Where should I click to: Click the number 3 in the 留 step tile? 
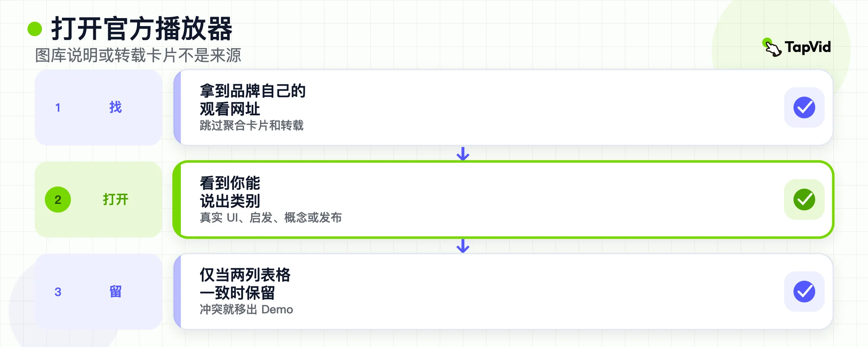coord(58,292)
